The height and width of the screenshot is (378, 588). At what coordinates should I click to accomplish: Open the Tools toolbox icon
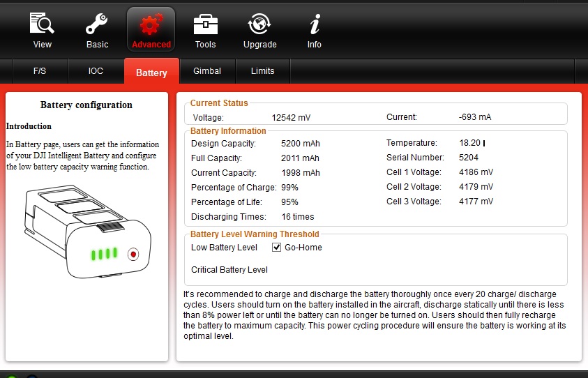click(205, 26)
